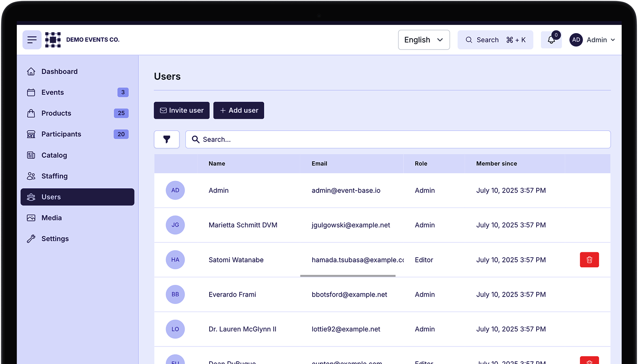Click the Participants storefront icon
Screen dimensions: 640x364
(31, 134)
